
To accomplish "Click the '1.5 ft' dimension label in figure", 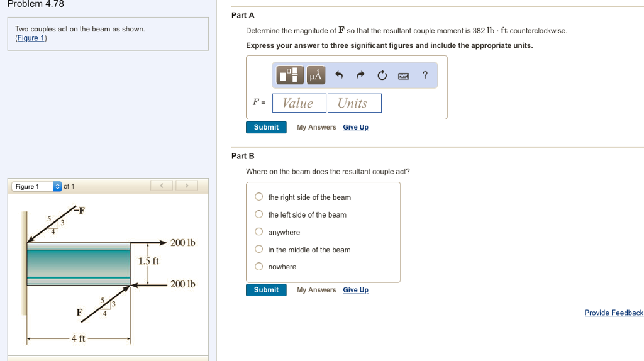I will coord(148,261).
